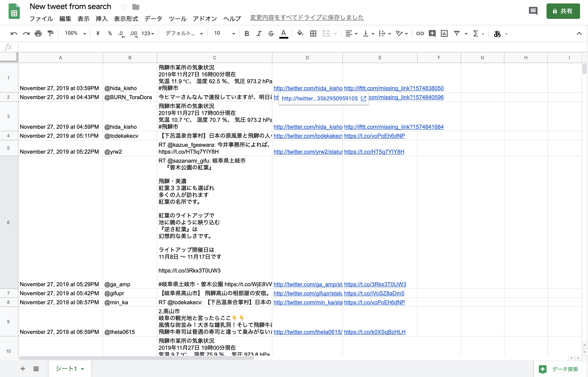Viewport: 588px width, 377px height.
Task: Open text wrapping dropdown
Action: pos(385,33)
